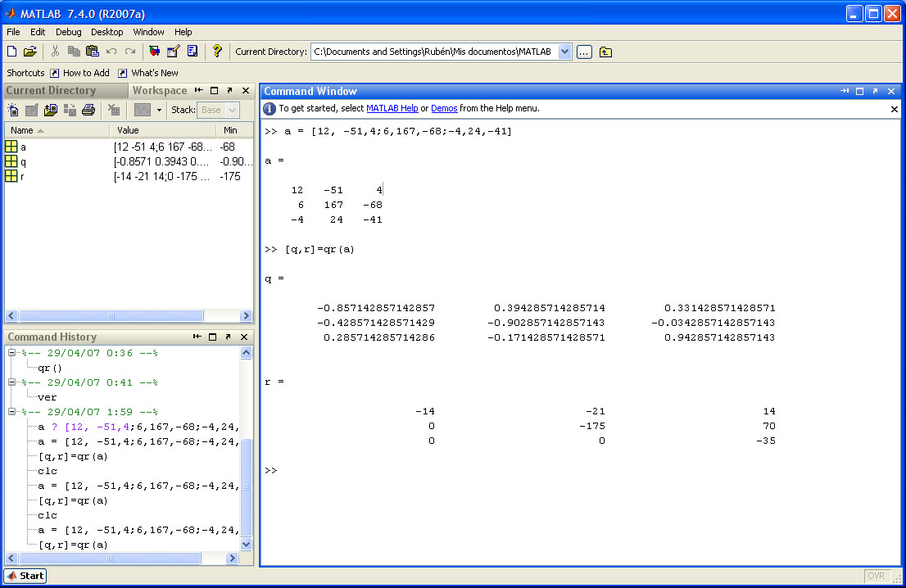906x588 pixels.
Task: Open the Current Directory path dropdown
Action: pyautogui.click(x=564, y=52)
